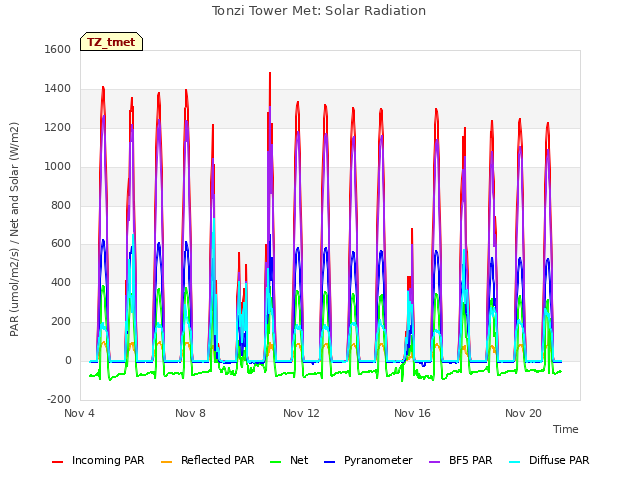Click the chart title Tonzi Tower Met
This screenshot has height=480, width=640.
319,11
